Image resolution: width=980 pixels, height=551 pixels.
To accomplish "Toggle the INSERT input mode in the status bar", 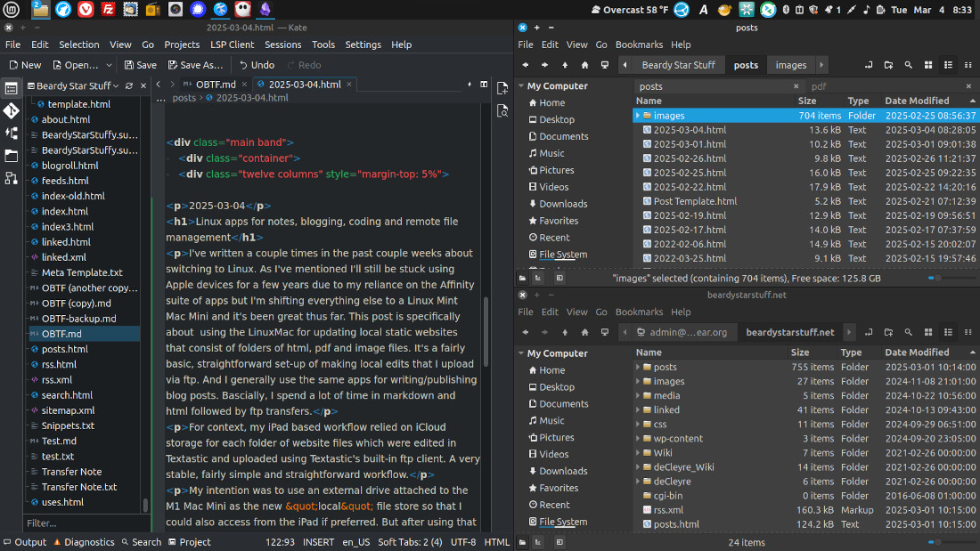I will pos(319,542).
